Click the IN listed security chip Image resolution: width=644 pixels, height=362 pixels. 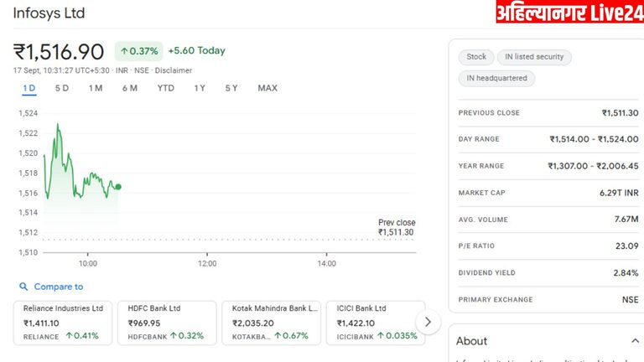point(534,57)
